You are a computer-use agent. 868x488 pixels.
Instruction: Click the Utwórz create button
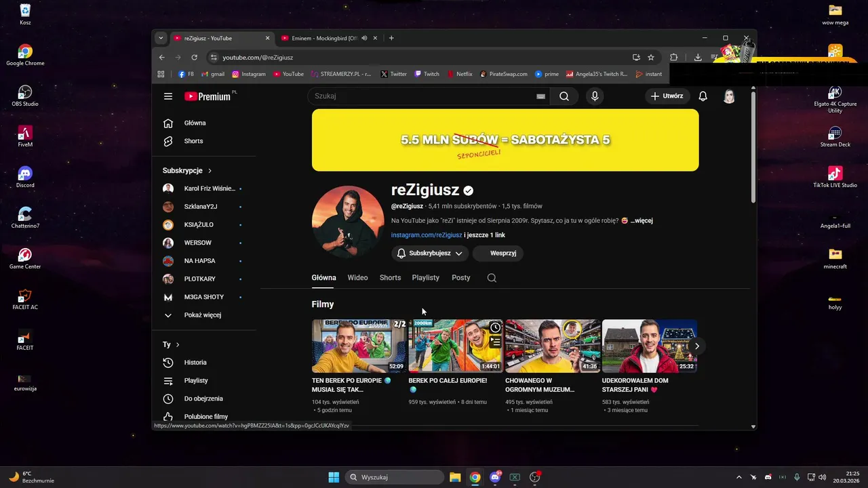coord(666,96)
